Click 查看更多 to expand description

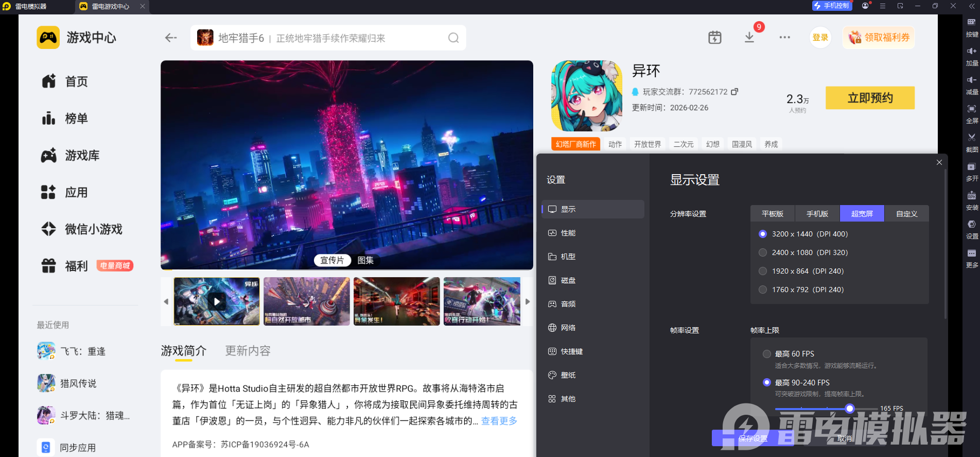(x=499, y=421)
